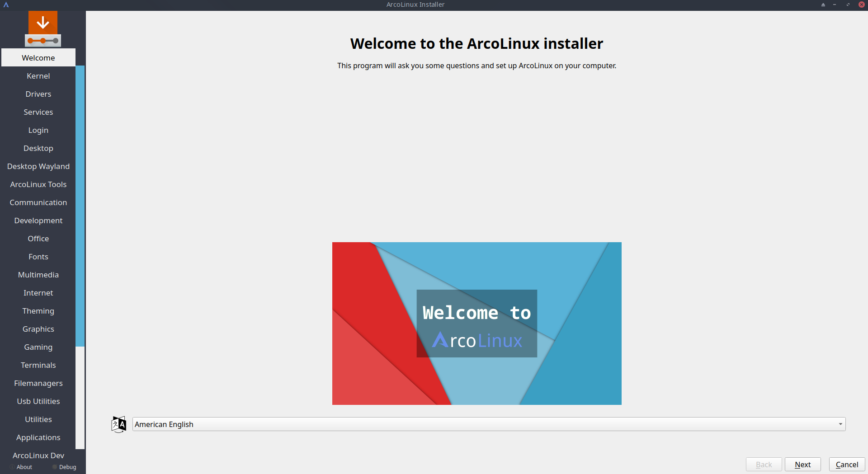This screenshot has height=474, width=868.
Task: Click the Office step
Action: 38,239
